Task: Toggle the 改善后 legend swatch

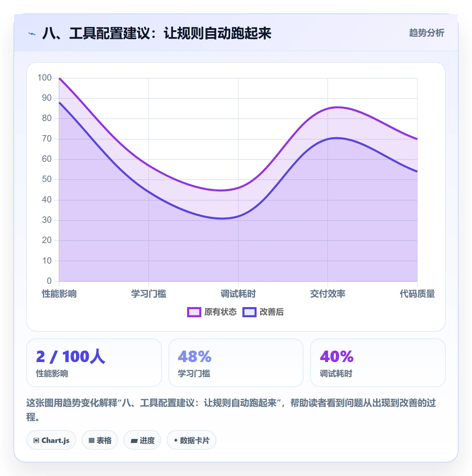Action: (x=249, y=312)
